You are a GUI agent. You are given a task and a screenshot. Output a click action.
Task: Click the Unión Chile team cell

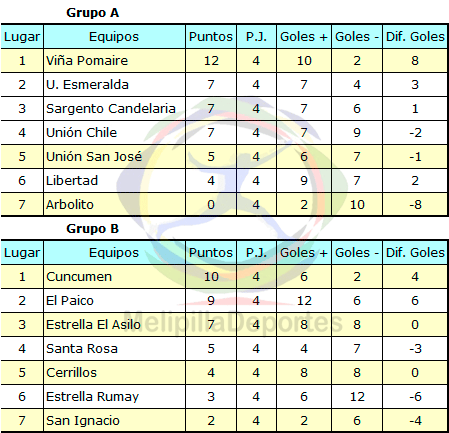tap(114, 132)
